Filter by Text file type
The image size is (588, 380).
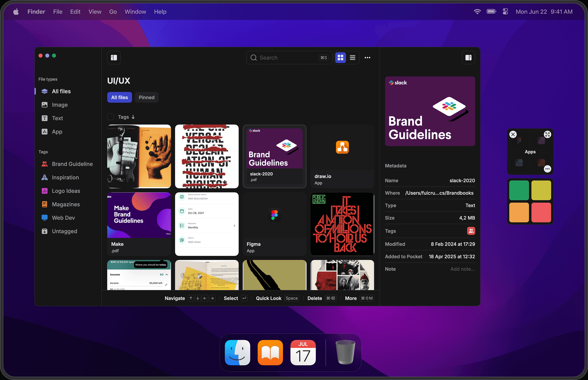tap(57, 118)
